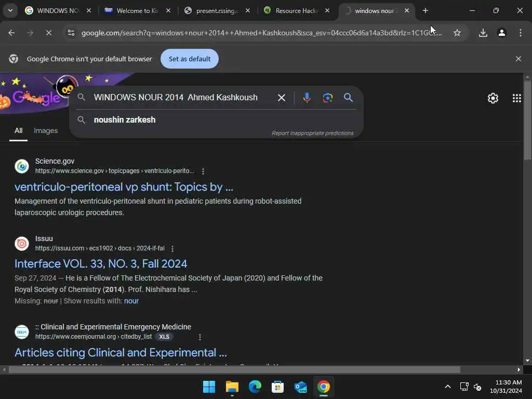Open Microsoft Store from the taskbar
The image size is (532, 399).
(277, 387)
